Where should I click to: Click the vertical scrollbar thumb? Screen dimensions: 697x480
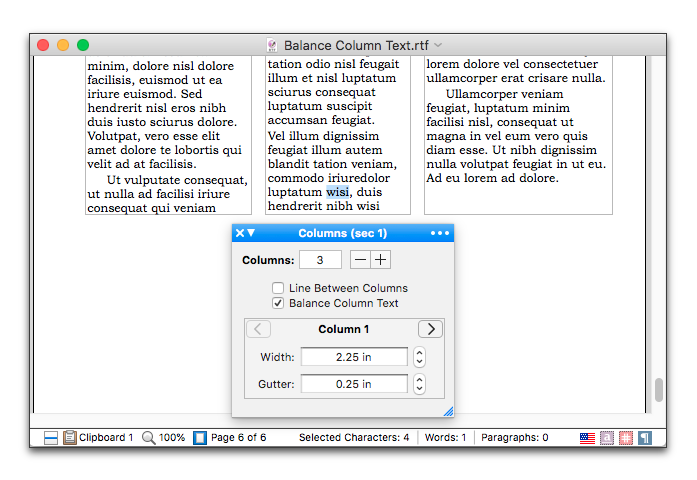pyautogui.click(x=658, y=390)
